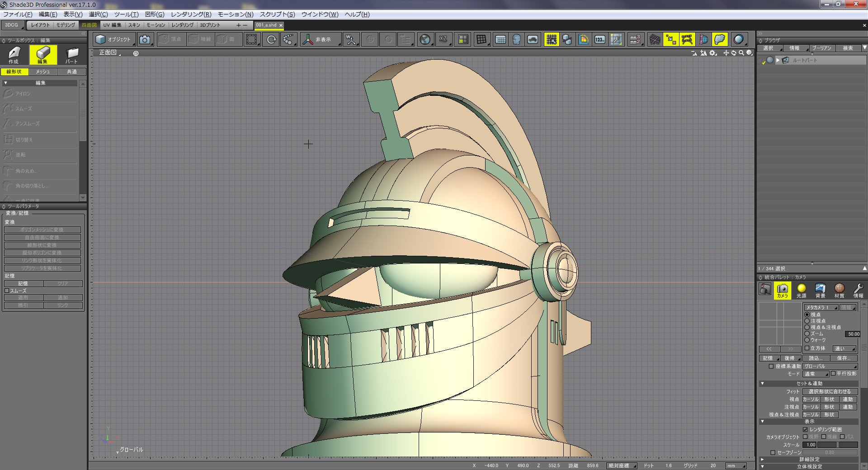The image size is (868, 470).
Task: Open the 情報 (info) wrench palette
Action: pos(858,291)
